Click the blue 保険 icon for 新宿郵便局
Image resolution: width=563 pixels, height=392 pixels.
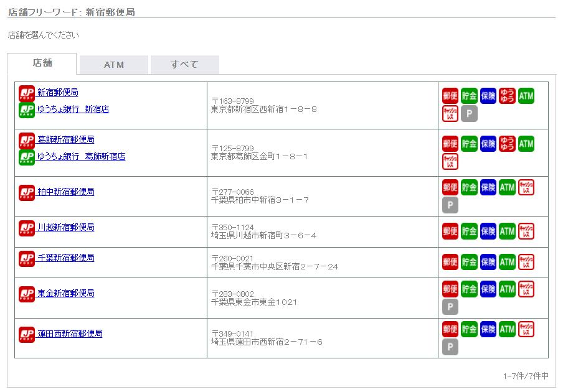tap(488, 95)
